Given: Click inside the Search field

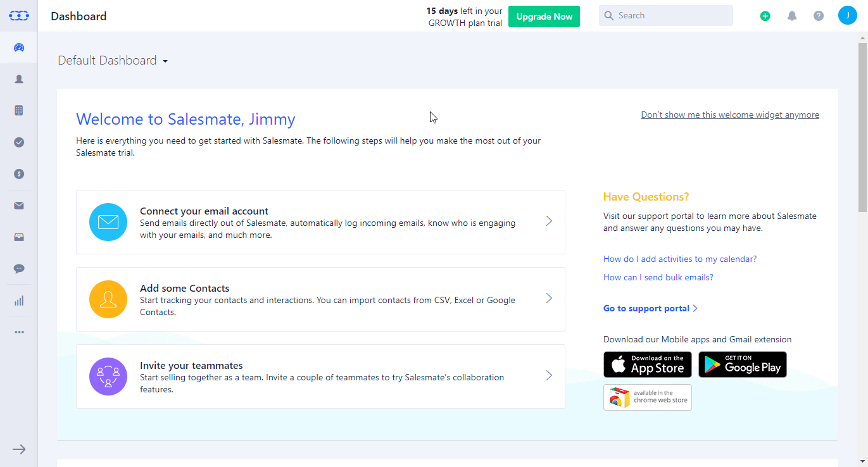Looking at the screenshot, I should pos(665,15).
